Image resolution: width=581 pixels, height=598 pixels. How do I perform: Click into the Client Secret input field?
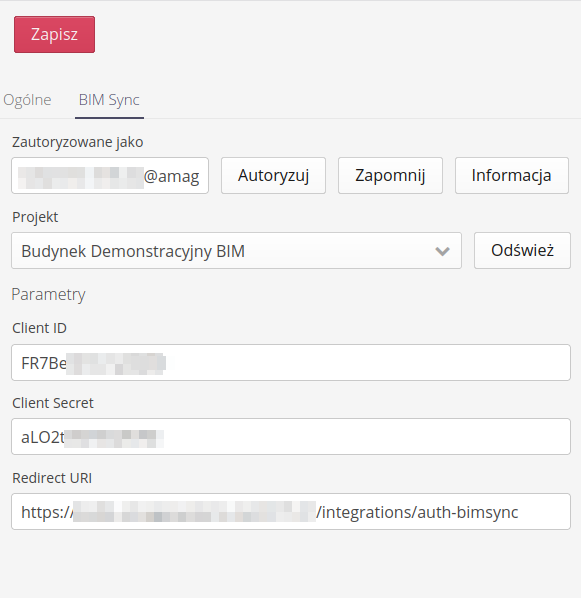[x=291, y=437]
